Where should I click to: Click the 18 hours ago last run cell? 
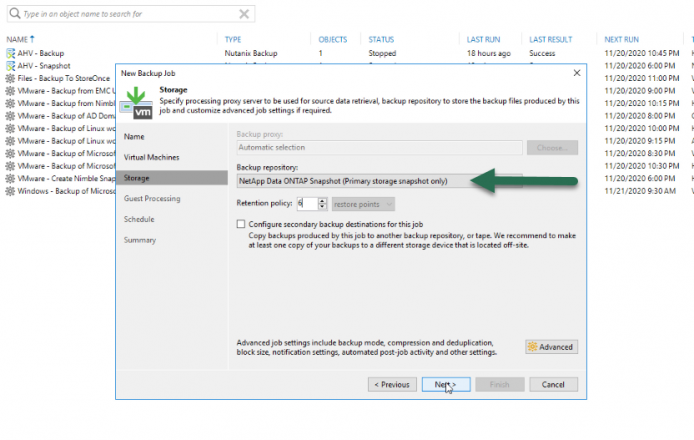[489, 54]
